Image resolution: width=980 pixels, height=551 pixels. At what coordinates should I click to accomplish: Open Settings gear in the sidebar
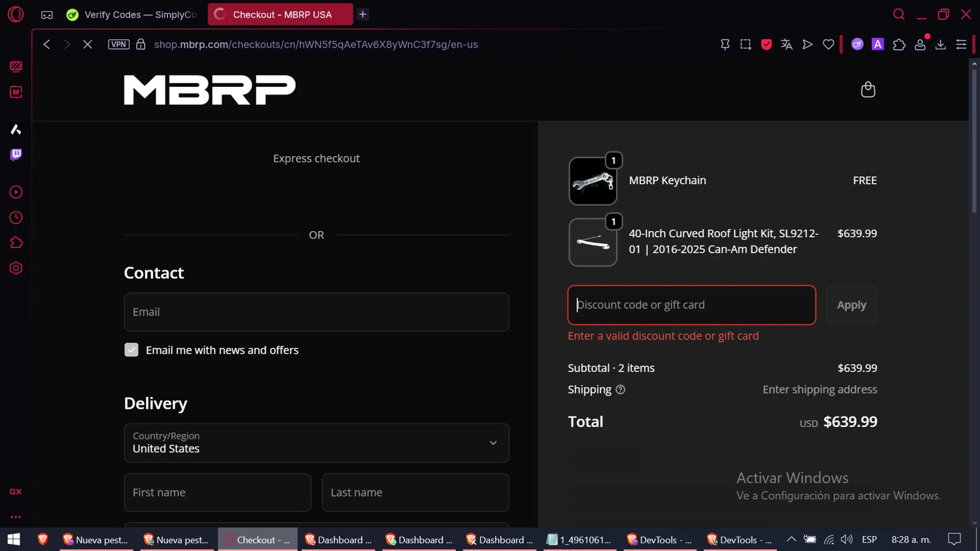click(16, 268)
